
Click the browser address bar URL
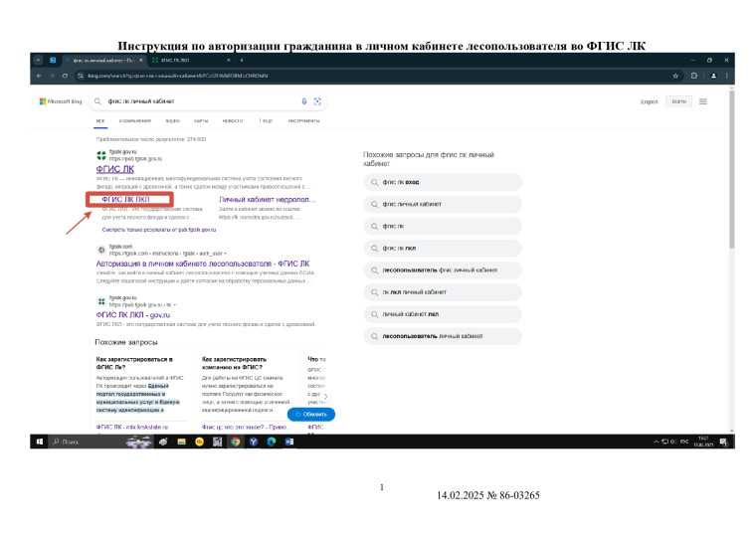click(x=177, y=77)
